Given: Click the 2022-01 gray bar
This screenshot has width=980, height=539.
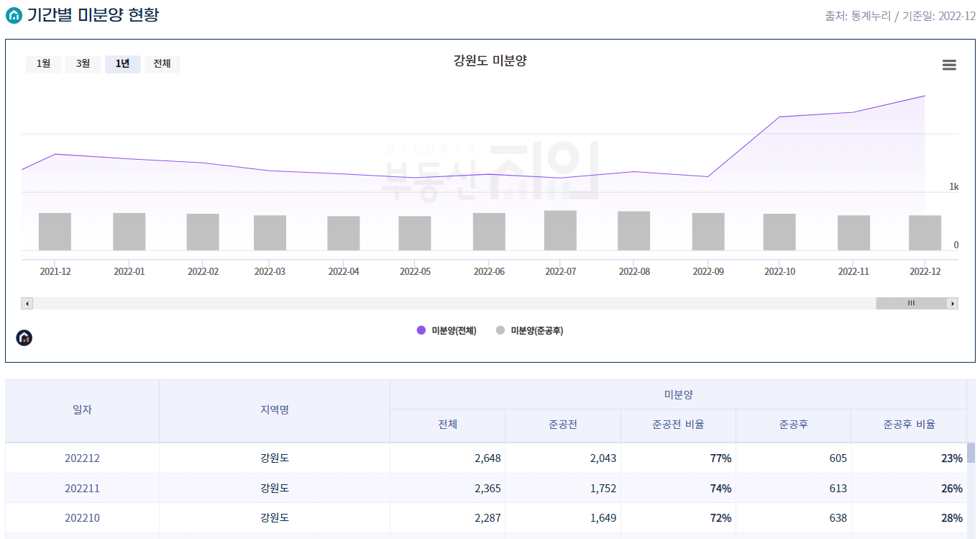Looking at the screenshot, I should click(129, 232).
